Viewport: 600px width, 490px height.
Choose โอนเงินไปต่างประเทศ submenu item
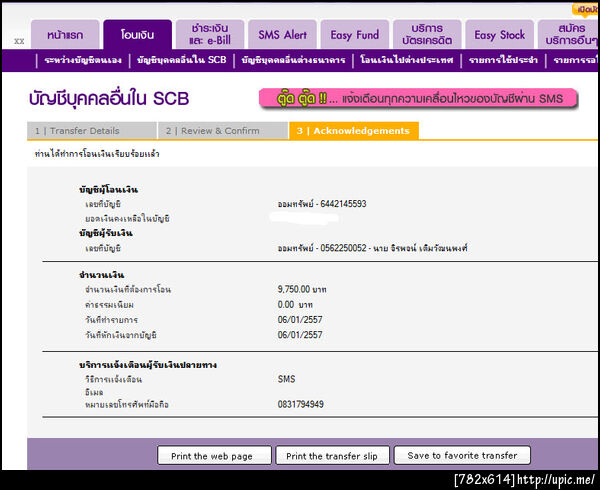[407, 60]
